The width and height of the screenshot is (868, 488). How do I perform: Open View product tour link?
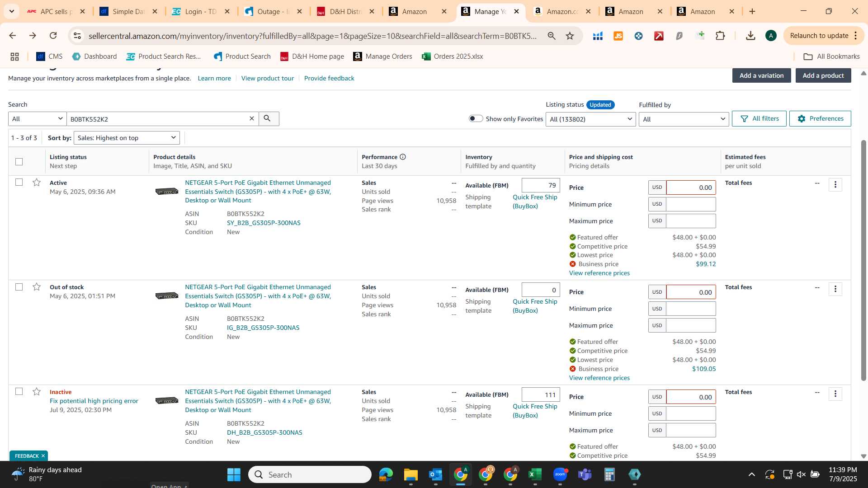pyautogui.click(x=268, y=78)
